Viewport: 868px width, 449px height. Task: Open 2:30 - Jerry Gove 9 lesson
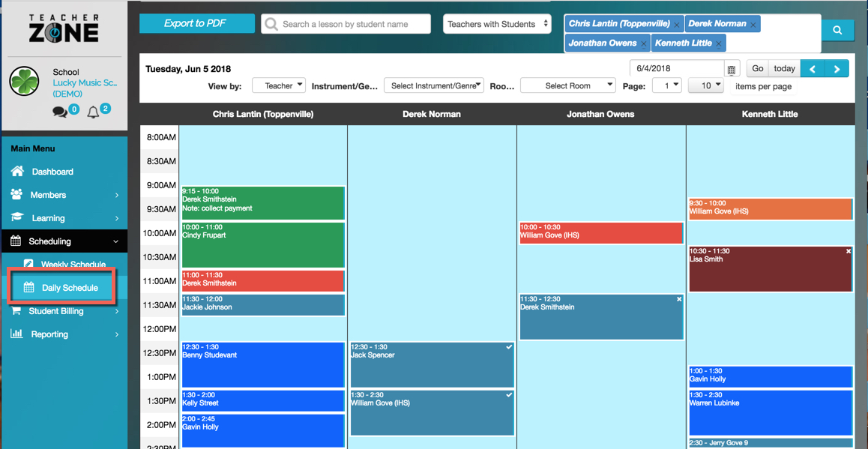point(771,444)
